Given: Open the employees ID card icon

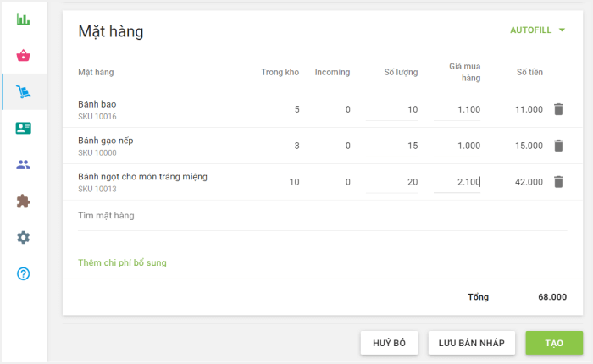Looking at the screenshot, I should click(x=24, y=128).
